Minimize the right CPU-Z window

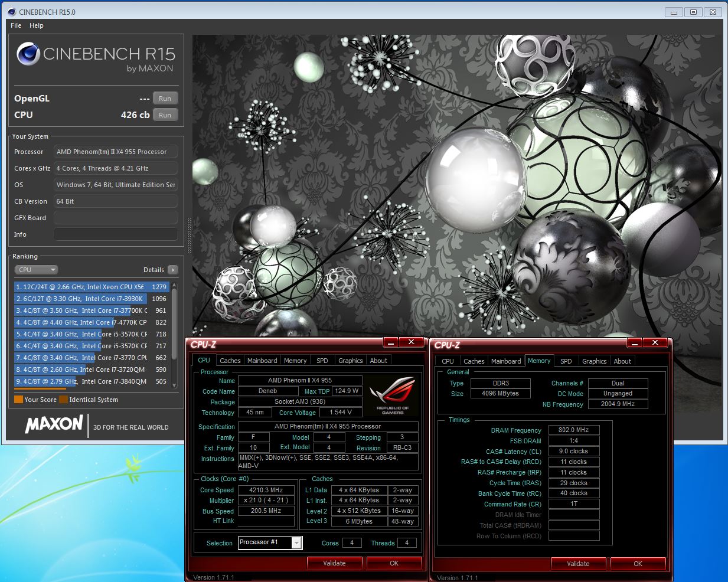coord(634,343)
